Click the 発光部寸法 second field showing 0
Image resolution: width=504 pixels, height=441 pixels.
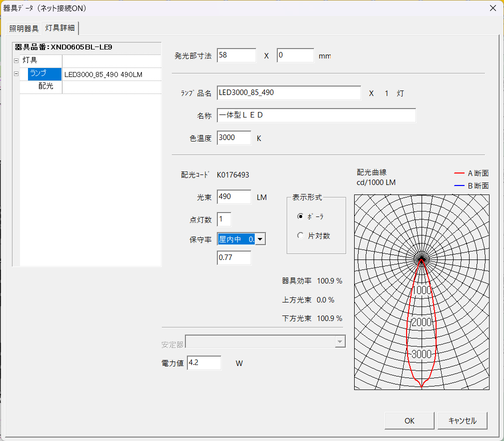coord(295,55)
